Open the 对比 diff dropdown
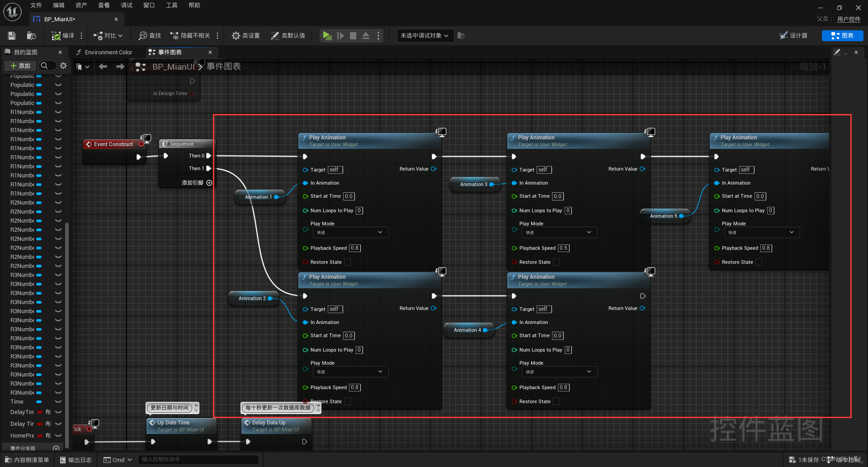 [x=108, y=36]
